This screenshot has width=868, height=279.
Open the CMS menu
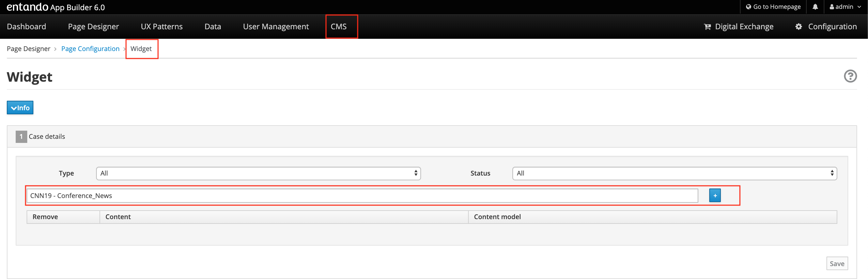[339, 27]
